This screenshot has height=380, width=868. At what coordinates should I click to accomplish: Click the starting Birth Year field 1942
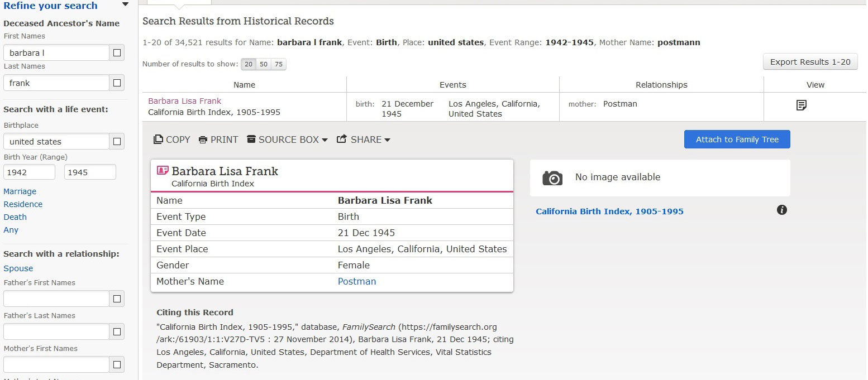pyautogui.click(x=29, y=172)
